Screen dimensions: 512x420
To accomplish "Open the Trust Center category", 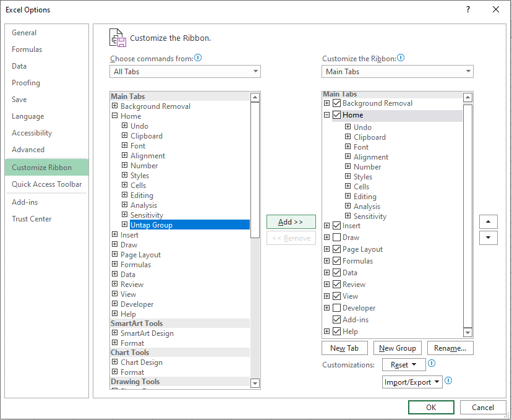I will (47, 219).
